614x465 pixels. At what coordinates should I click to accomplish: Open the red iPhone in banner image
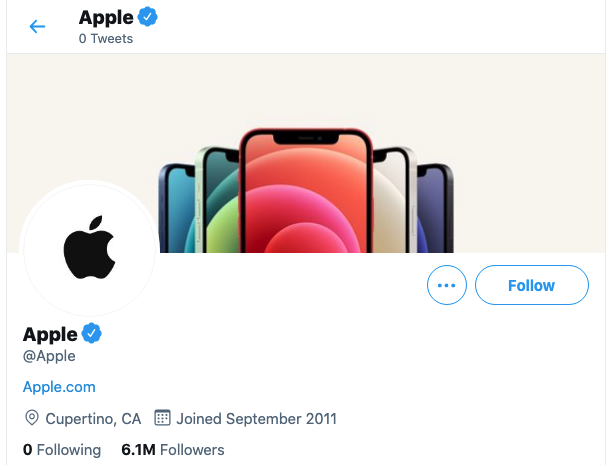pos(305,195)
